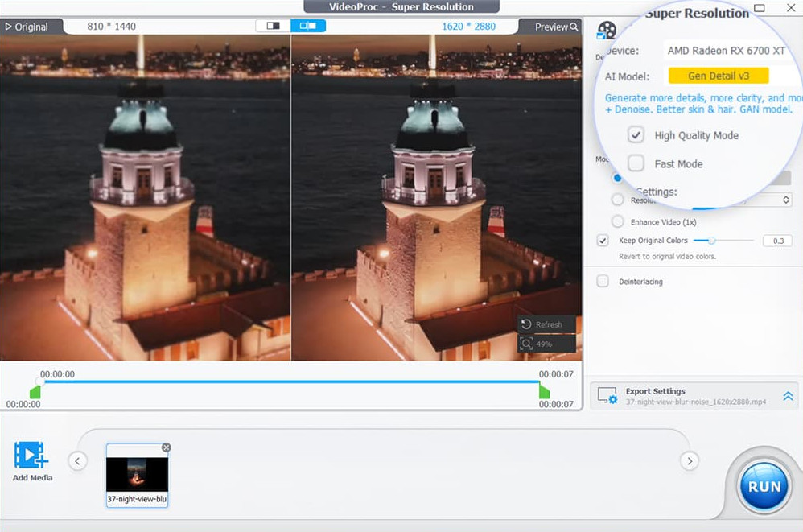Click the film reel Super Resolution icon
The image size is (803, 532).
pyautogui.click(x=607, y=31)
